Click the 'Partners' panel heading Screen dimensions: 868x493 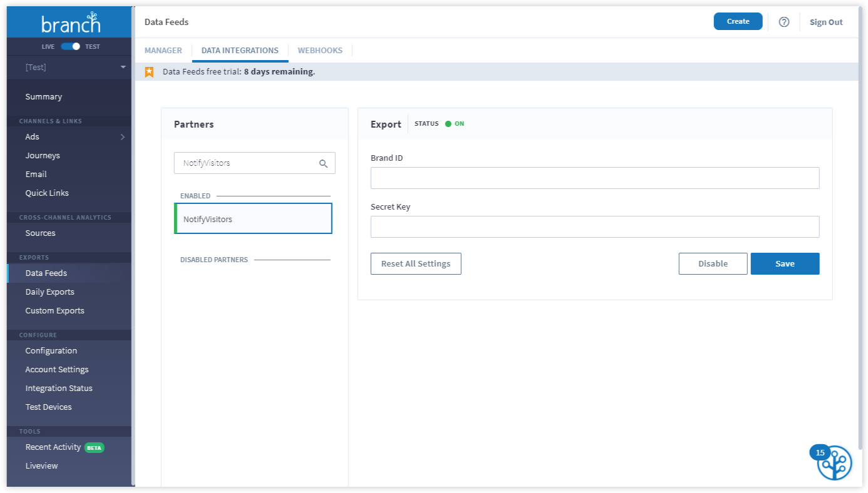click(x=194, y=125)
